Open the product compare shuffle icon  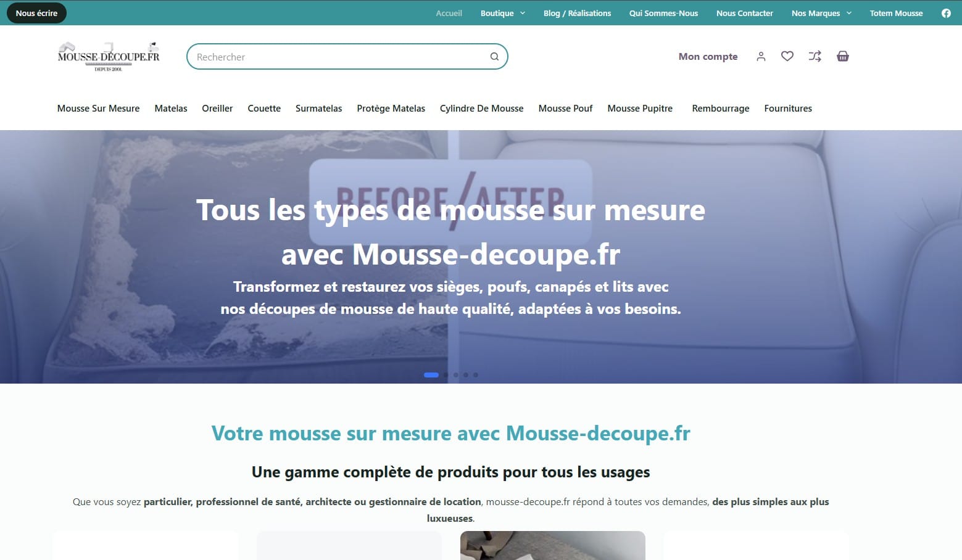(815, 56)
